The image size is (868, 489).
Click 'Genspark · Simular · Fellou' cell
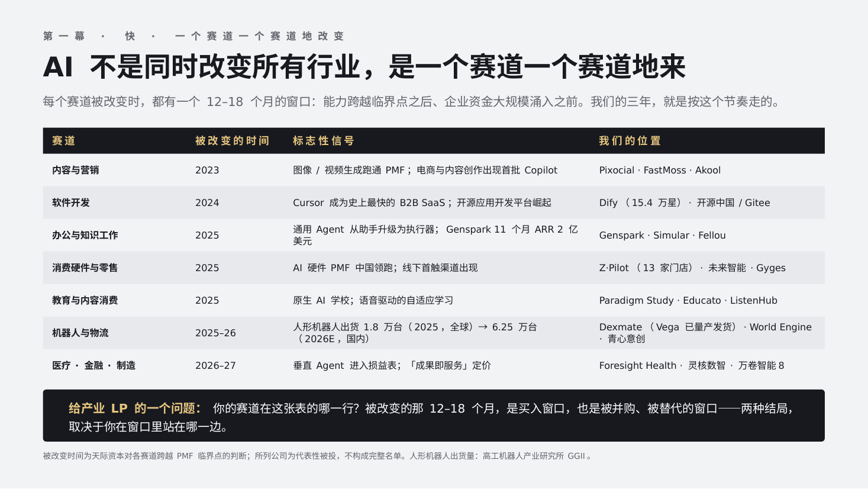click(662, 235)
